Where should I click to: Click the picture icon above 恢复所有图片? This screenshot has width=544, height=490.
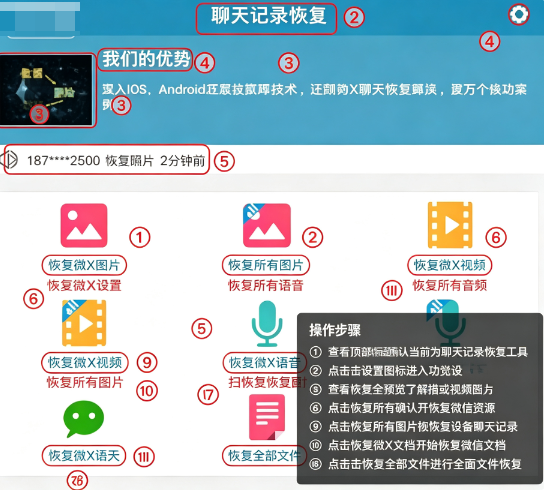(266, 226)
